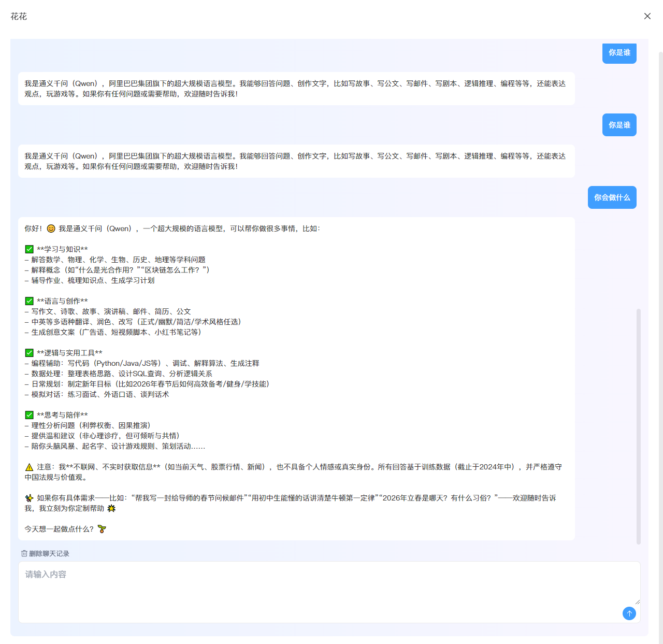
Task: Click the seedling emoji after 今天想一起做点什么?
Action: 102,529
